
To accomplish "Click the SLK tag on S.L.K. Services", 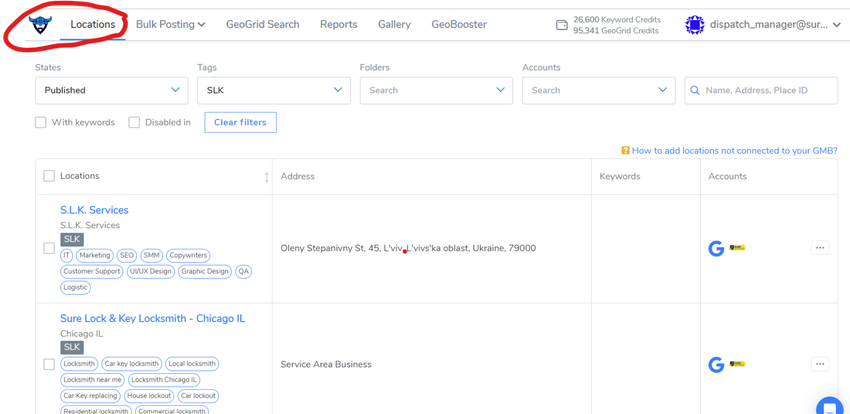I will [x=72, y=239].
